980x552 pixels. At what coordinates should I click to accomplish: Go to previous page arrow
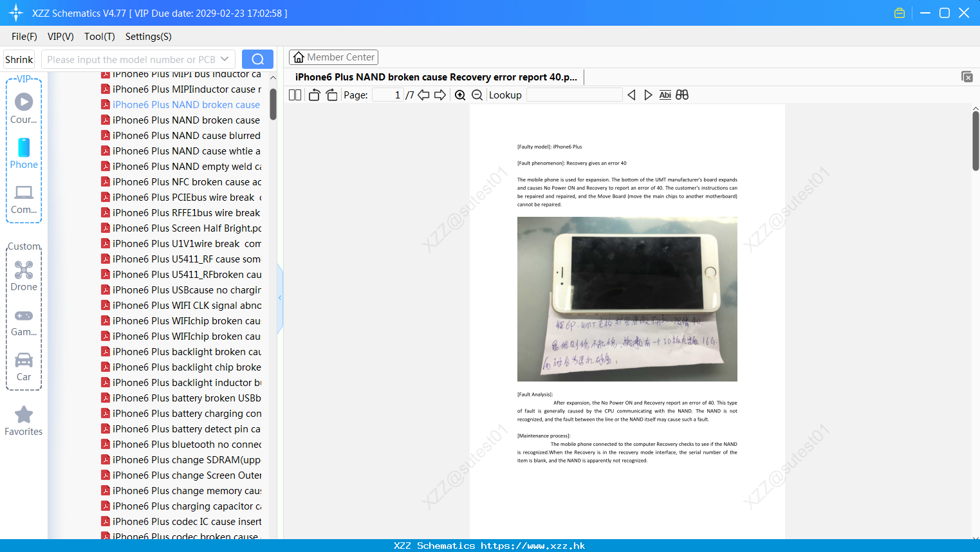423,95
